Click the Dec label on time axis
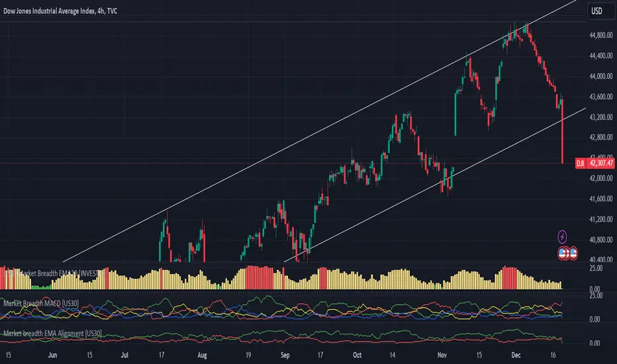617x364 pixels. 516,355
